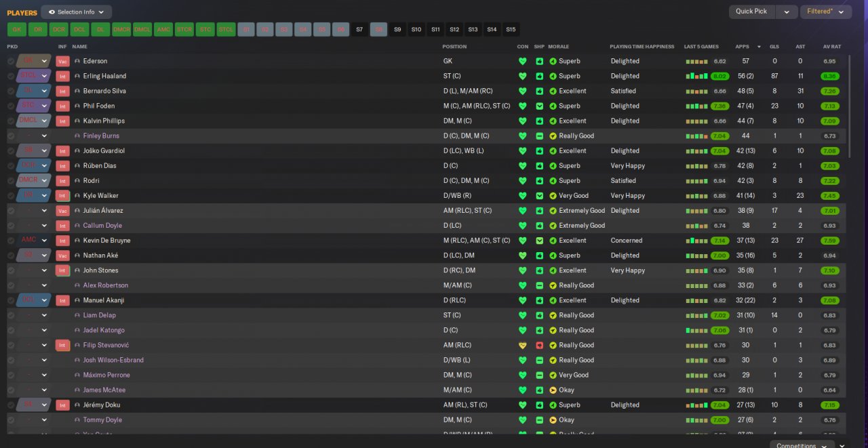Screen dimensions: 868x448
Task: Select the STCL position pill
Action: click(226, 29)
